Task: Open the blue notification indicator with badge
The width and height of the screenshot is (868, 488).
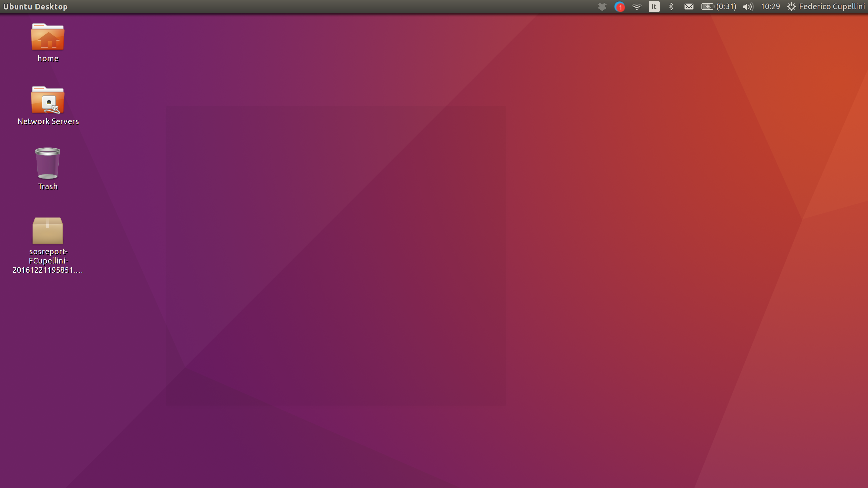Action: [x=619, y=7]
